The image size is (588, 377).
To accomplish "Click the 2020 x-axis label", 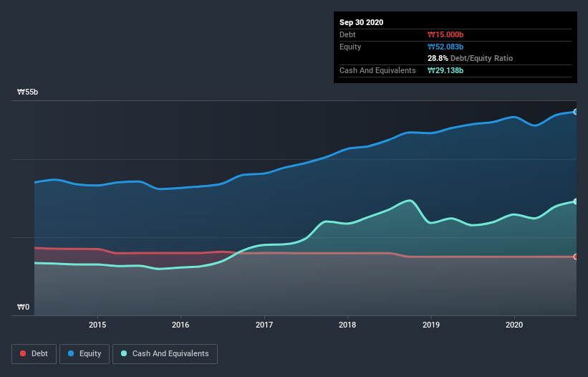I will pyautogui.click(x=514, y=325).
